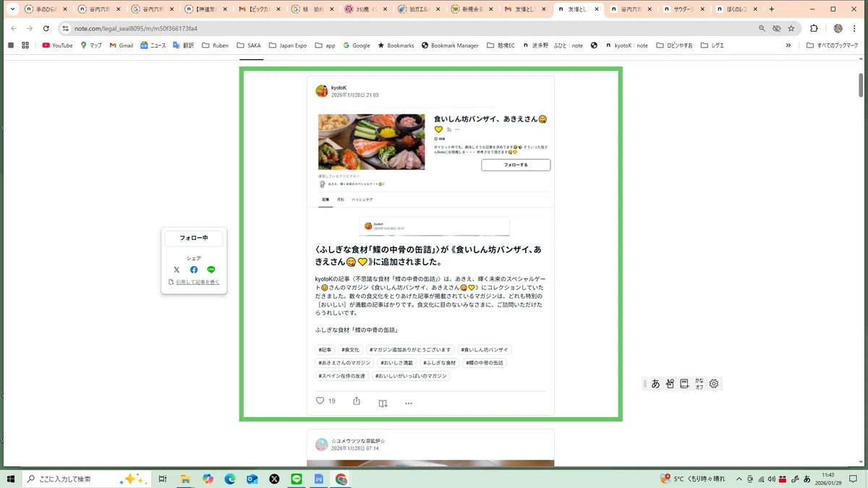Click hashtag #マガジン追加ありがとうございます
Viewport: 868px width, 488px height.
point(409,350)
